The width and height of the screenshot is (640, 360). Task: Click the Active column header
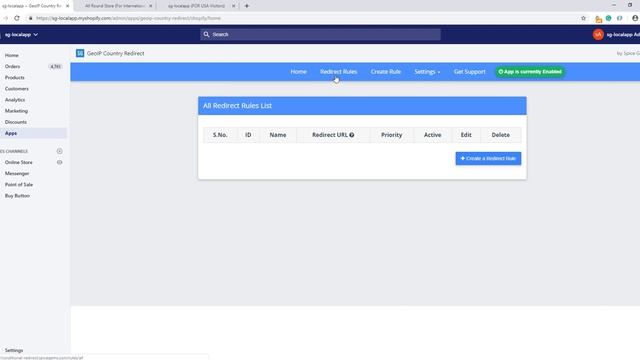coord(432,135)
